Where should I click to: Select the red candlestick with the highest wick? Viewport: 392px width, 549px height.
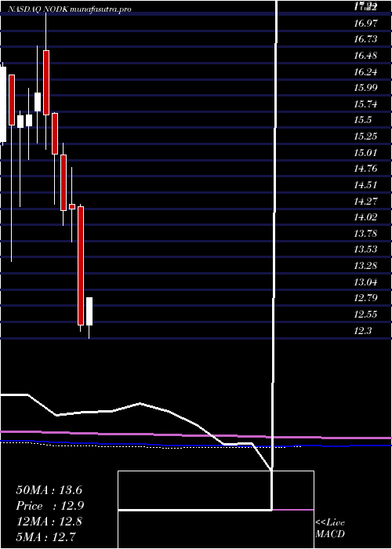45,82
